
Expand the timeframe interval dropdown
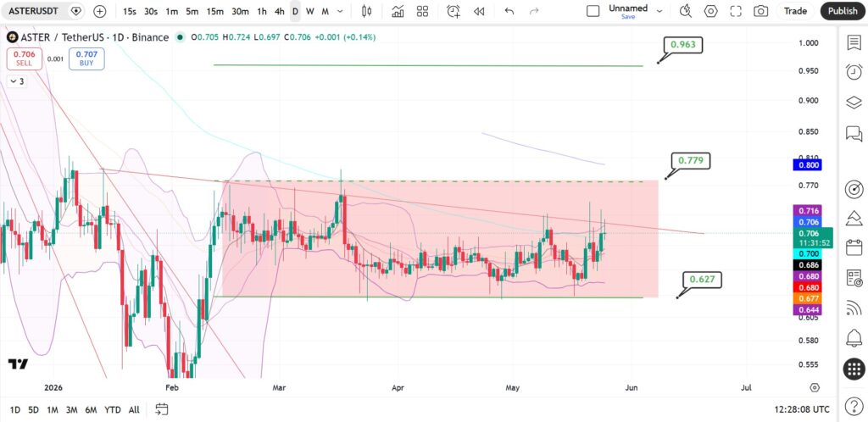pos(340,11)
